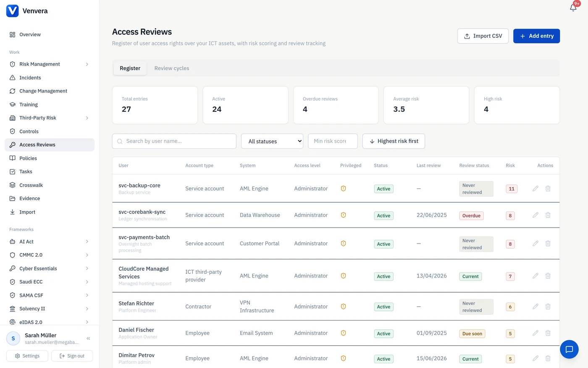The height and width of the screenshot is (368, 588).
Task: Open Change Management section
Action: pyautogui.click(x=50, y=91)
